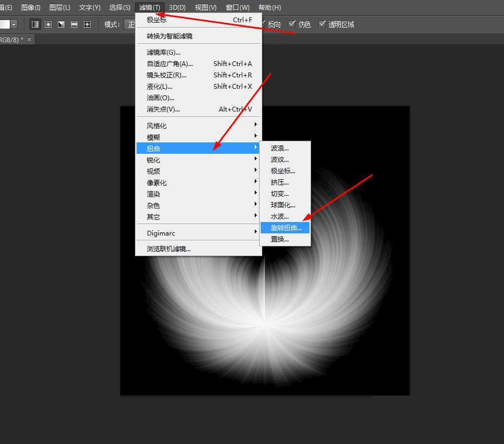This screenshot has height=444, width=504.
Task: Click the gradient preview swatch
Action: point(5,24)
